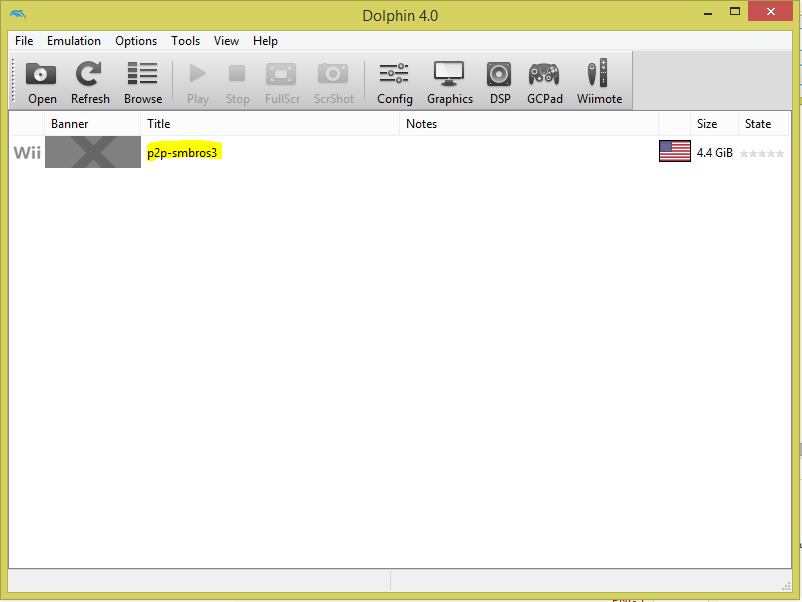Open the Tools menu
Image resolution: width=802 pixels, height=602 pixels.
pos(185,41)
